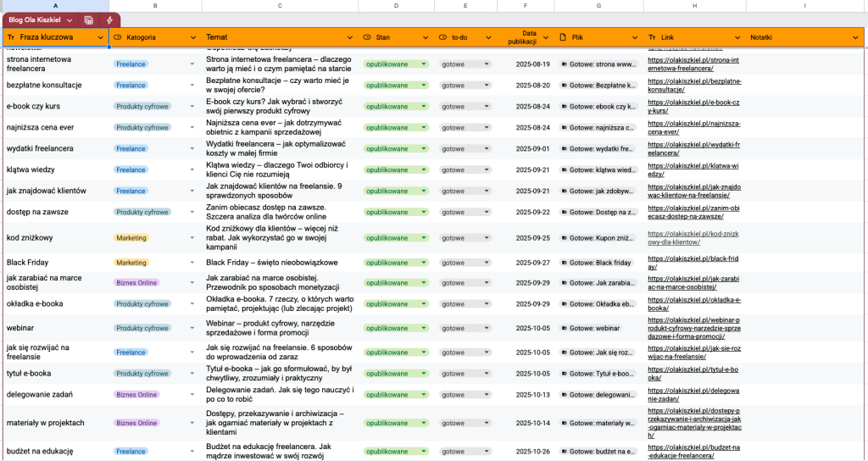Open the table view icon beside Blog Ola Kiszkiel
This screenshot has height=461, width=868.
pyautogui.click(x=89, y=20)
